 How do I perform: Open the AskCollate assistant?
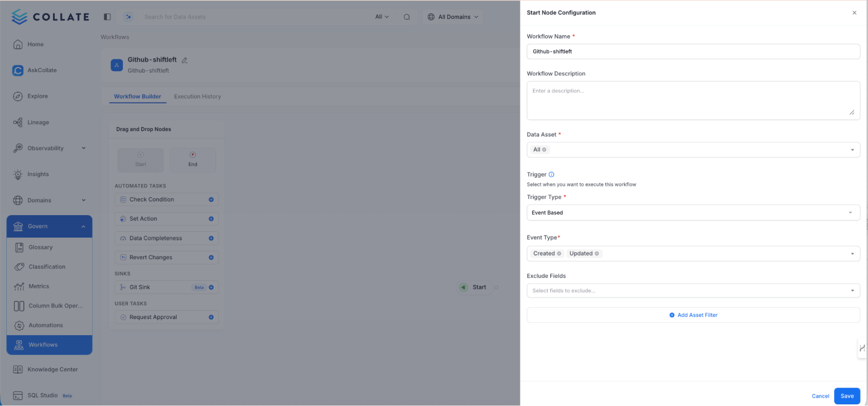tap(41, 70)
